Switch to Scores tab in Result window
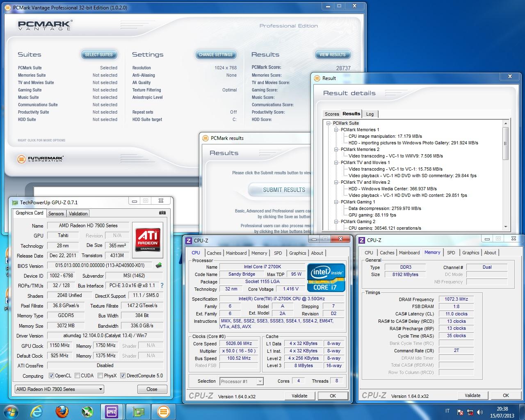Image resolution: width=525 pixels, height=420 pixels. point(332,114)
